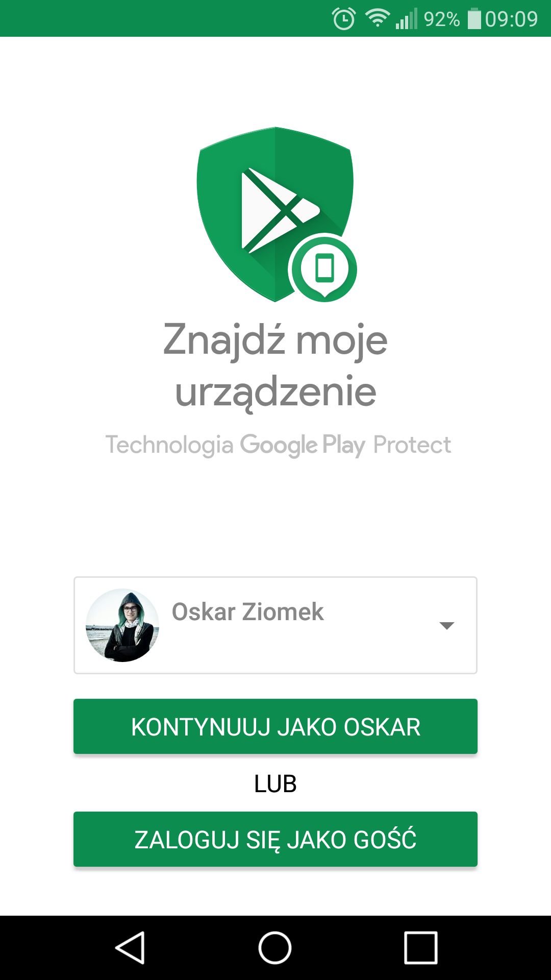Tap the Android back navigation button

click(x=130, y=948)
